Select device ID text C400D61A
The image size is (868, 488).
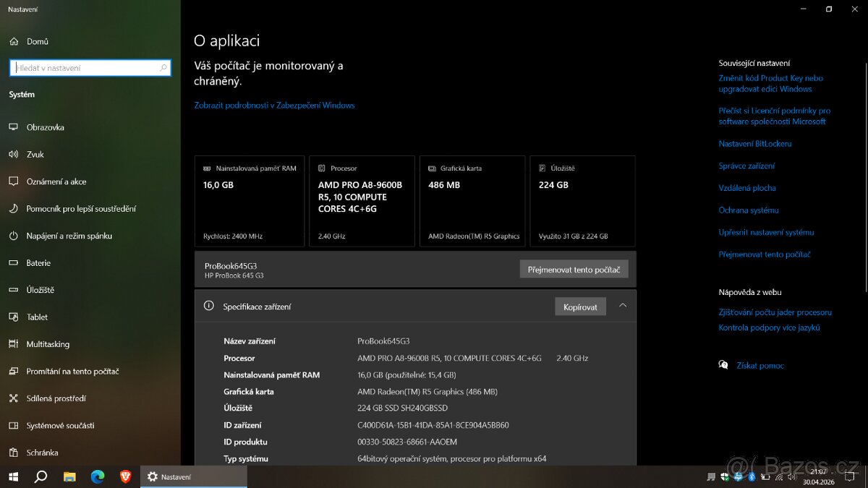pos(433,425)
